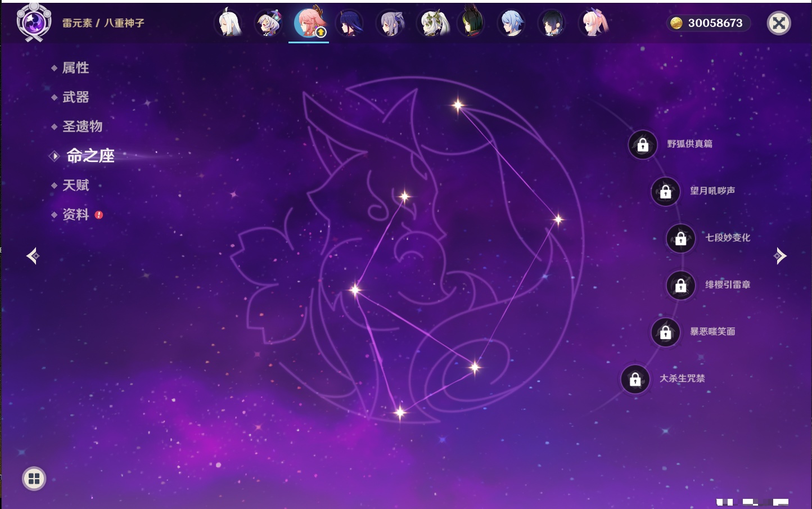
Task: Click the bottommost constellation star
Action: tap(400, 413)
